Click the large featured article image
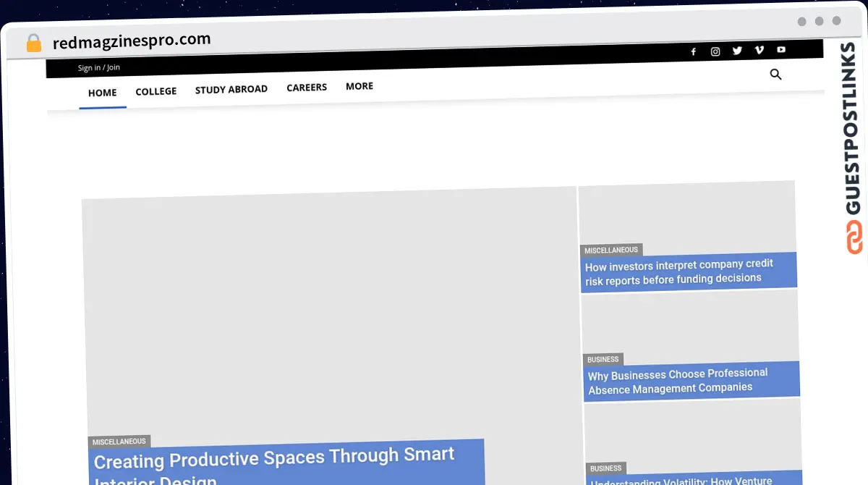This screenshot has height=485, width=868. coord(330,319)
